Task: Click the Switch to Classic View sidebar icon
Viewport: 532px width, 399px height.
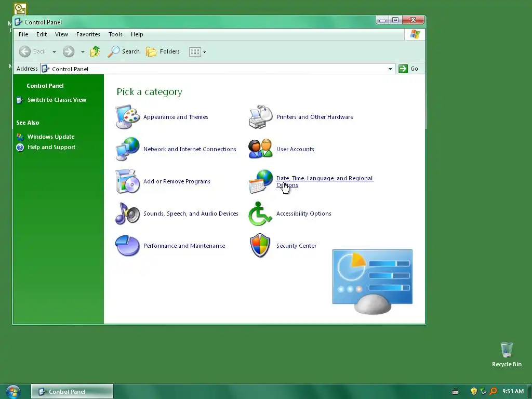Action: [20, 100]
